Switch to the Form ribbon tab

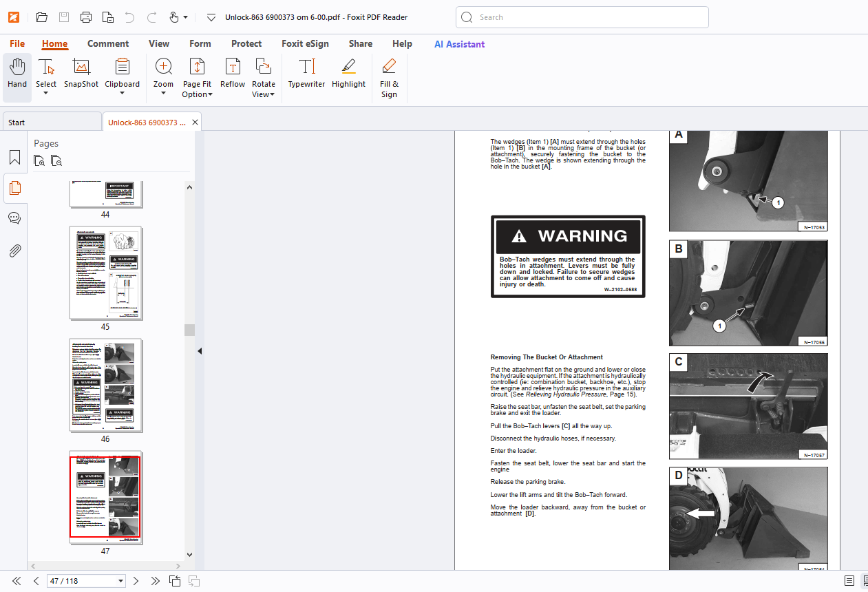[200, 44]
